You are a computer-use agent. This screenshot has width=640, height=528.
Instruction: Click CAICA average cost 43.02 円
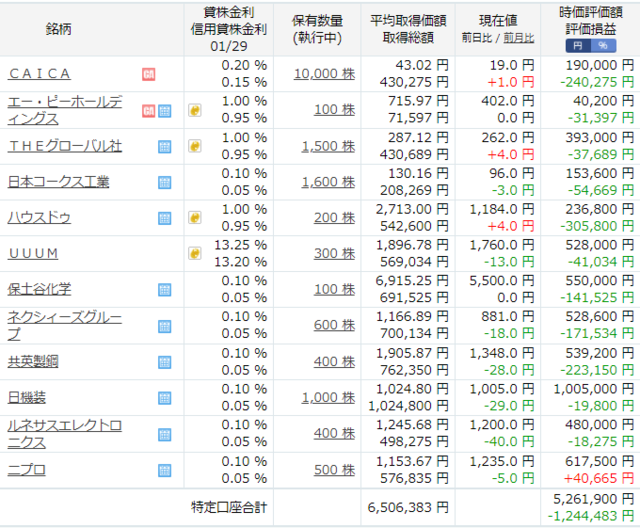[422, 65]
